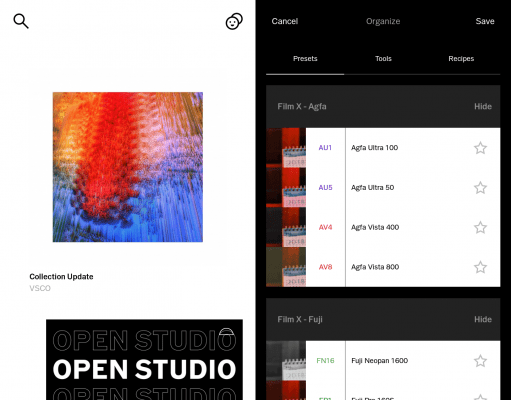Select the AV8 preset thumbnail

click(286, 267)
